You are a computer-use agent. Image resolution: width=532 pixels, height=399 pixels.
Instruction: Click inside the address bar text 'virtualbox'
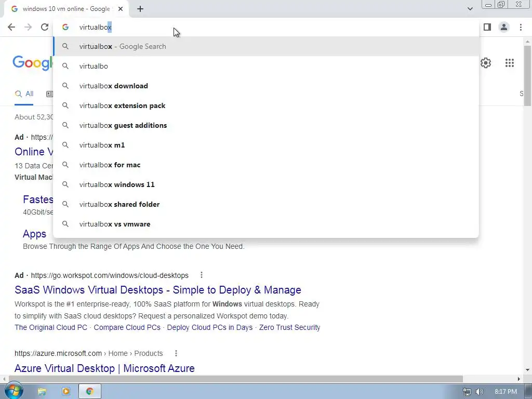96,27
